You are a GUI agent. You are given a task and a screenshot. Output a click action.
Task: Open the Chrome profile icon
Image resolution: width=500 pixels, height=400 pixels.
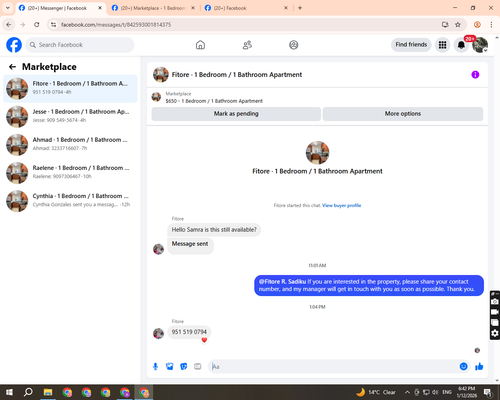coord(477,25)
